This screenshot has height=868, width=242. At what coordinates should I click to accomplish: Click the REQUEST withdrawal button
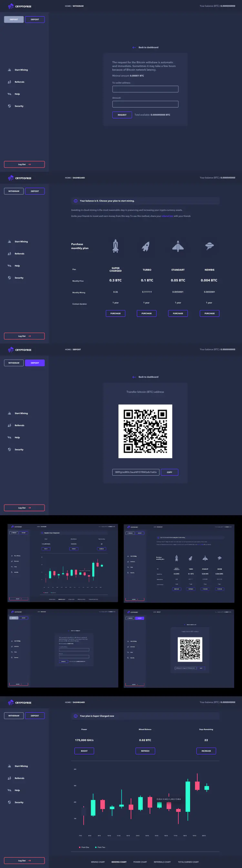(x=122, y=115)
